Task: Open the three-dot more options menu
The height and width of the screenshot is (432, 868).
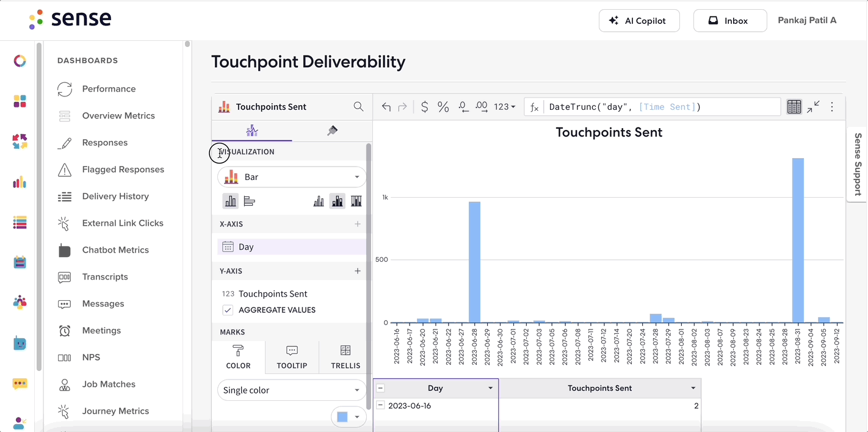Action: [831, 107]
